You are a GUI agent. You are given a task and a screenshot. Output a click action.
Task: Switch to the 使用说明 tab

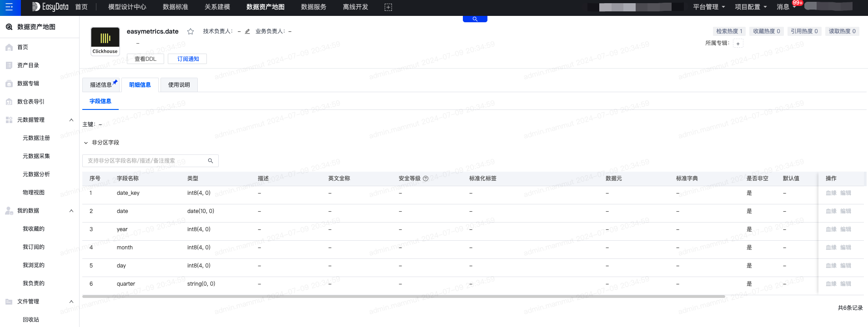pyautogui.click(x=179, y=85)
